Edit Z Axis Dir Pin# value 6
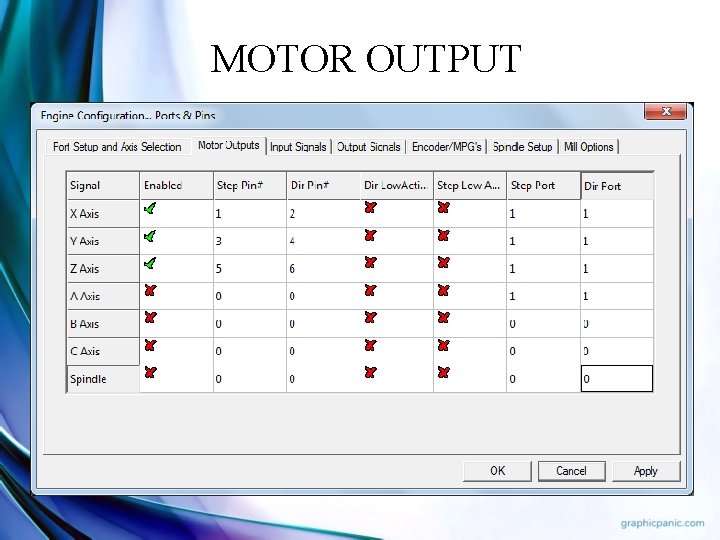 323,269
